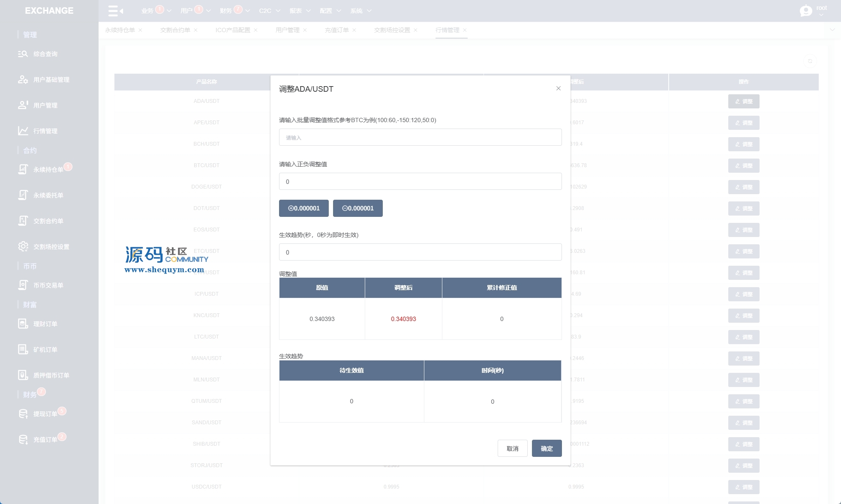Switch to the 充值订单 tab
Viewport: 841px width, 504px height.
click(336, 30)
